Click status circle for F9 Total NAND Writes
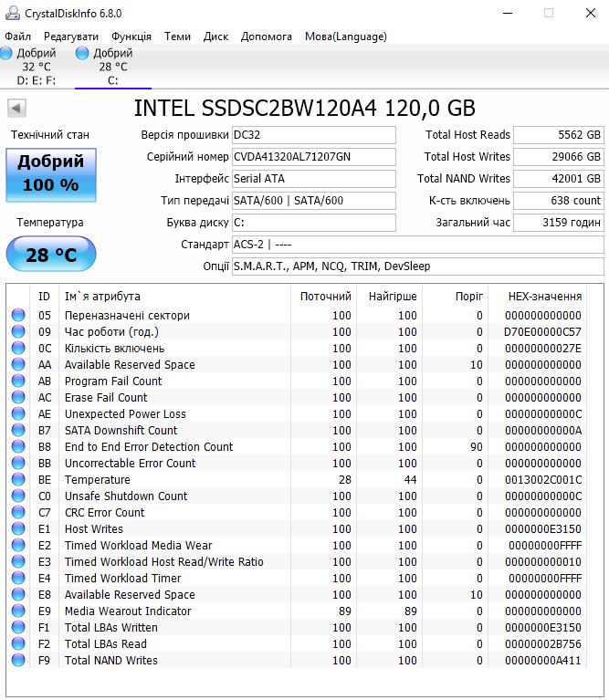The image size is (609, 700). (18, 660)
